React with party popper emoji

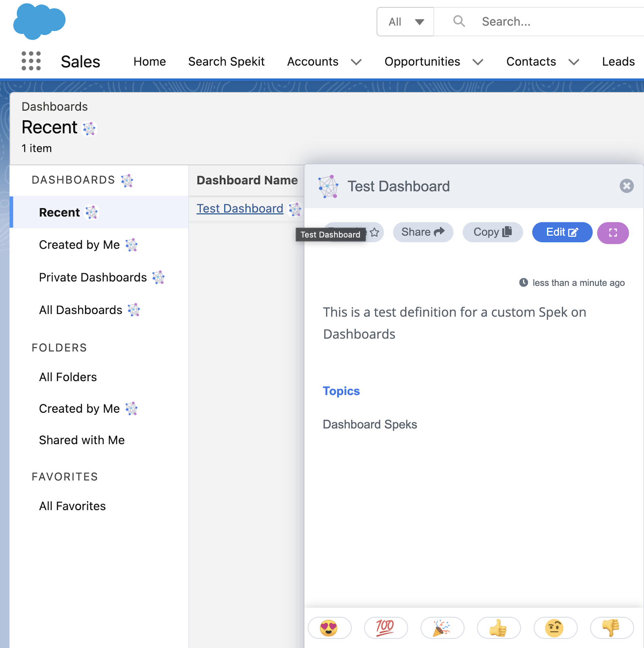coord(442,628)
